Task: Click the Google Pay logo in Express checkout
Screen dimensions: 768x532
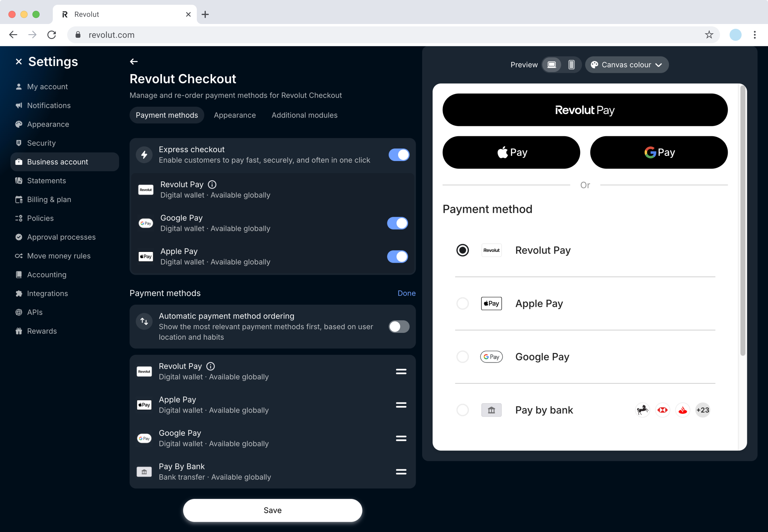Action: tap(146, 223)
